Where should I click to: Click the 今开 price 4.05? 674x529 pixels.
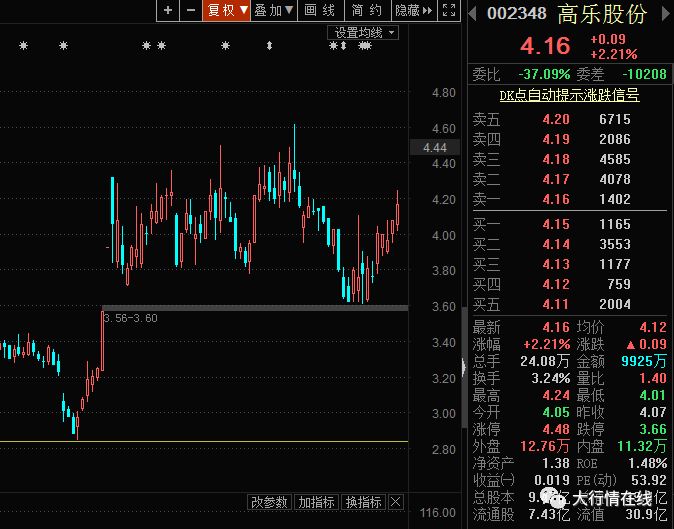(x=556, y=413)
